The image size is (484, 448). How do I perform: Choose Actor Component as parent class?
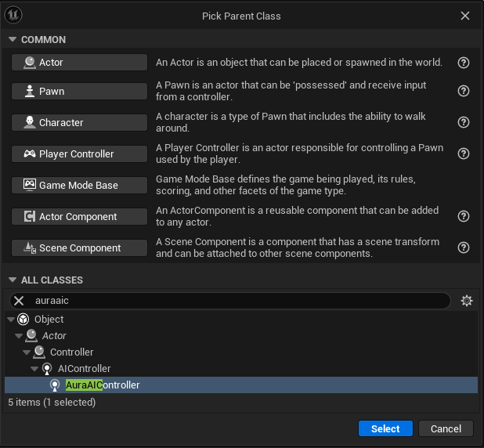click(79, 216)
